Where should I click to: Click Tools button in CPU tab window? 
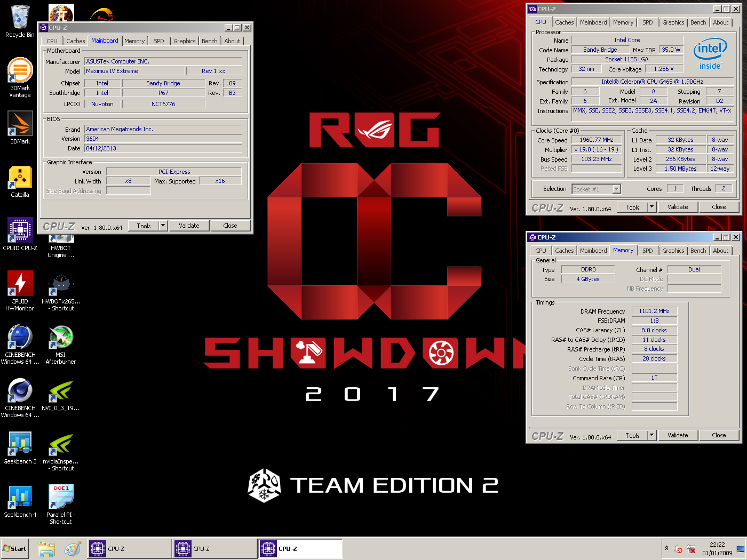click(633, 207)
